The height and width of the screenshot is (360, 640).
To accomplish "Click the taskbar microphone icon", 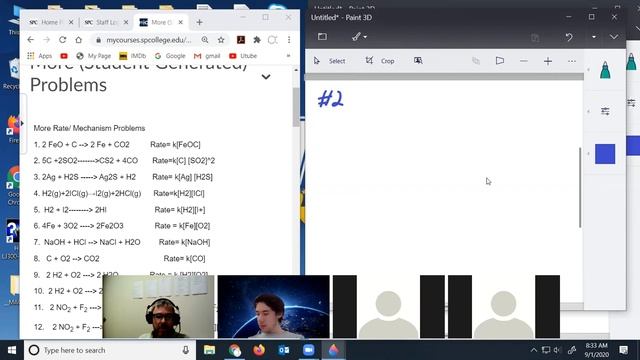I will tap(186, 350).
